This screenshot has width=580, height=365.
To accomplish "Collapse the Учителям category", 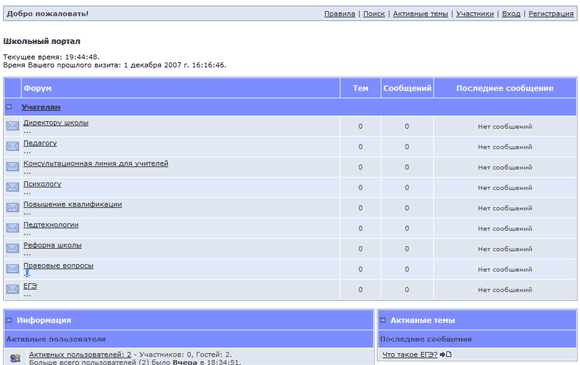I will click(x=9, y=107).
